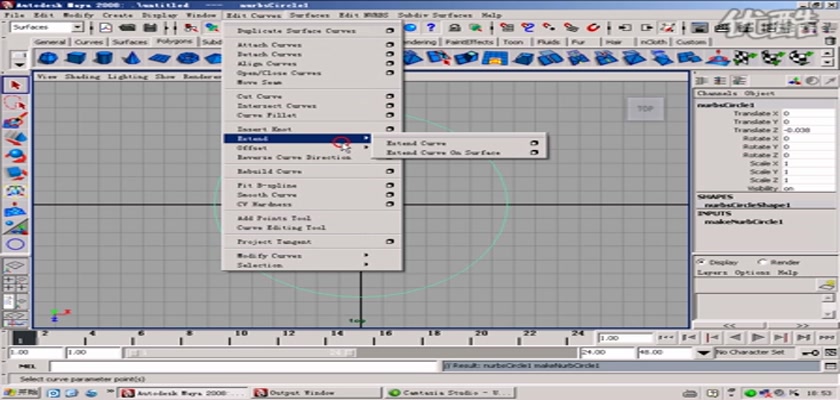Screen dimensions: 840x400
Task: Click the MEL command input field
Action: click(244, 366)
